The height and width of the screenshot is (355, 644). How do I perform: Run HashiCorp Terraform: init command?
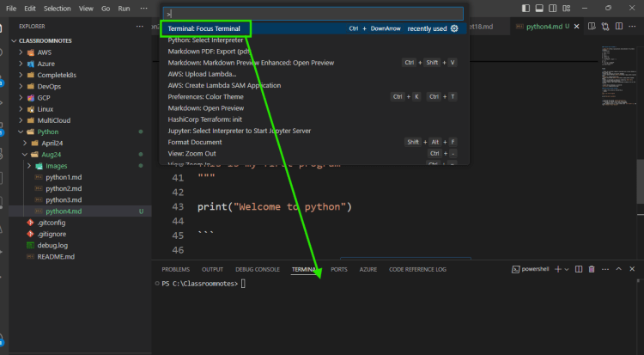(x=314, y=119)
